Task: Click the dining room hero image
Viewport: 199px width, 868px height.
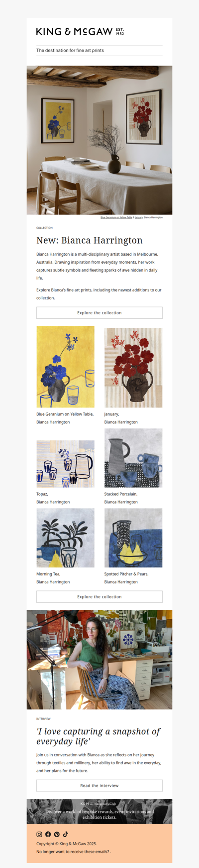Action: (x=99, y=140)
